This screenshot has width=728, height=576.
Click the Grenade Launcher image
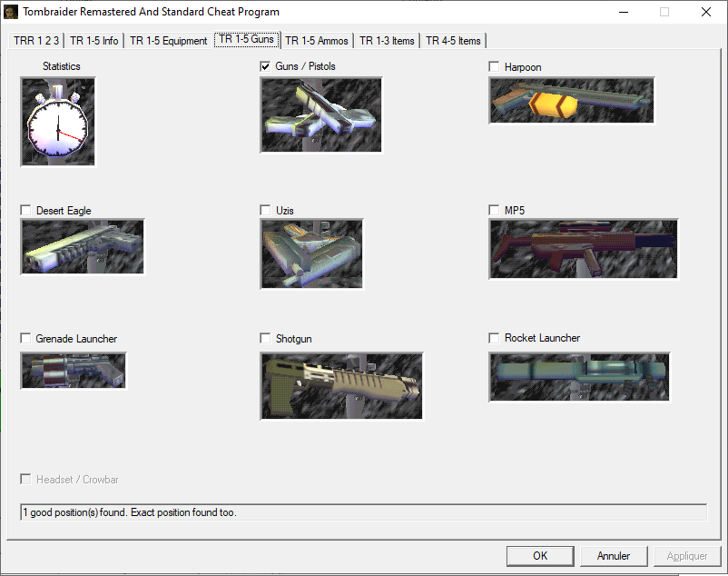pos(74,370)
